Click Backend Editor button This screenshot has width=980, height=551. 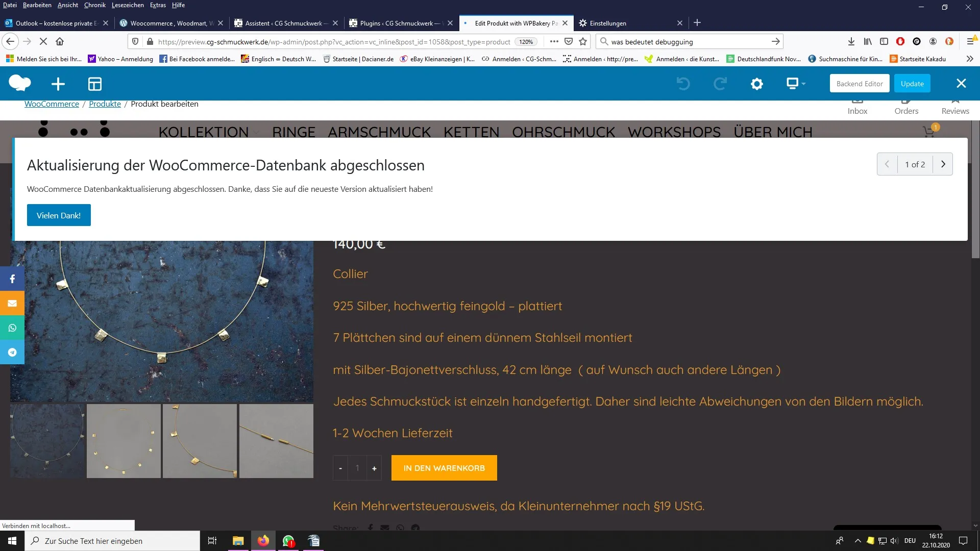860,84
